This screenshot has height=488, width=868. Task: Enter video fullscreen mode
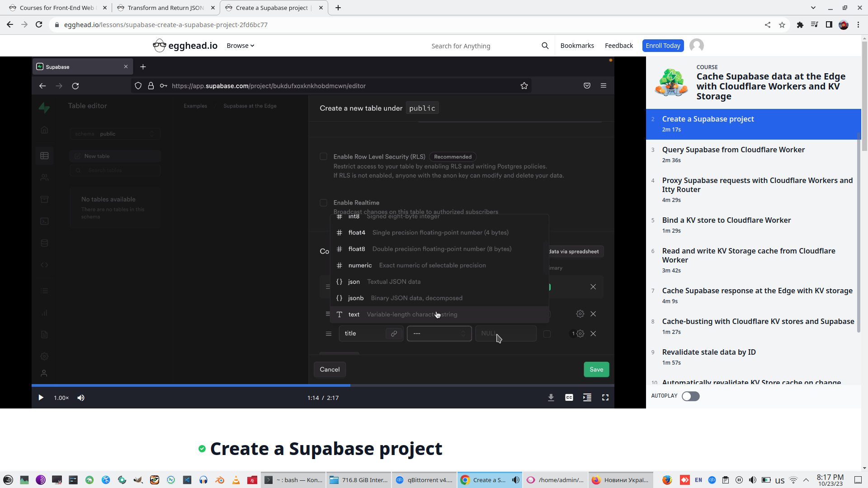click(x=605, y=398)
